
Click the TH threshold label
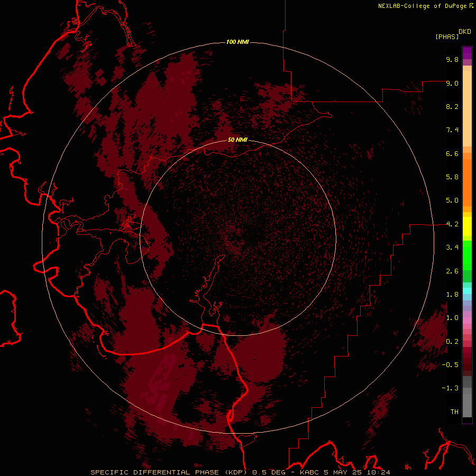tap(454, 412)
